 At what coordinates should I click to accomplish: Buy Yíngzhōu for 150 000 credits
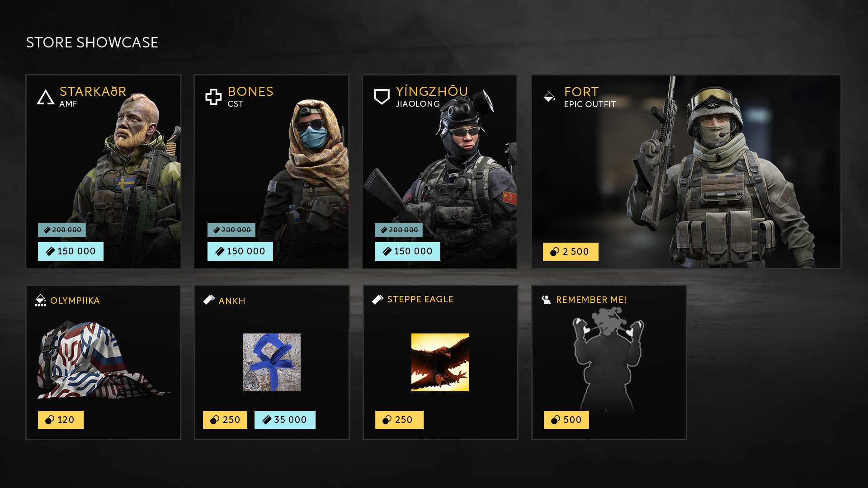(x=407, y=251)
